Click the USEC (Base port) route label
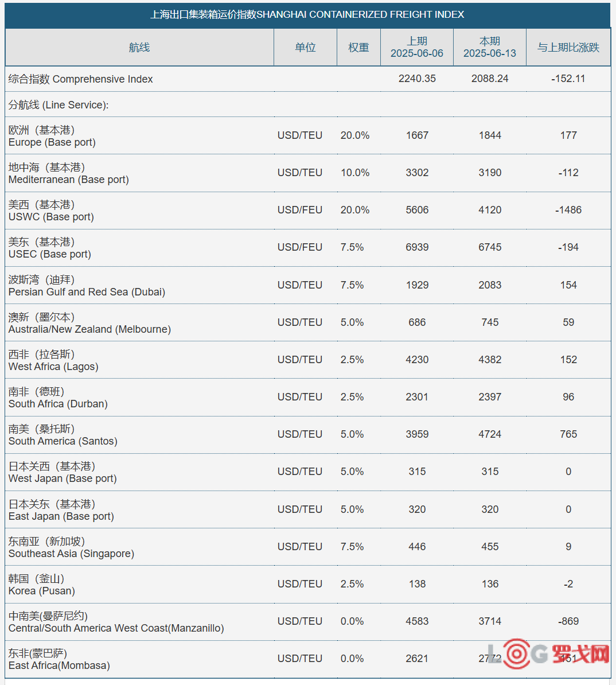This screenshot has height=685, width=616. (x=50, y=248)
